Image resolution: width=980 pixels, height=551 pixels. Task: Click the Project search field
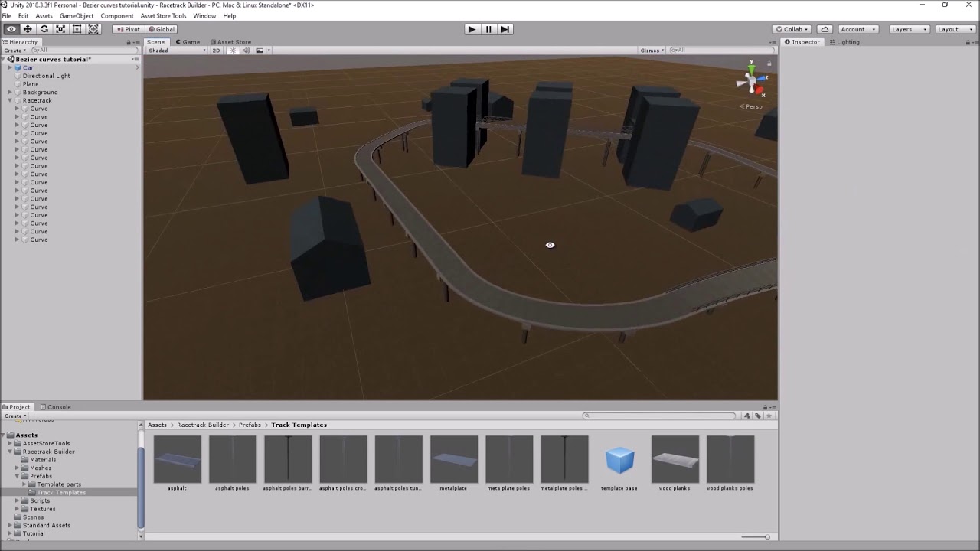coord(660,416)
